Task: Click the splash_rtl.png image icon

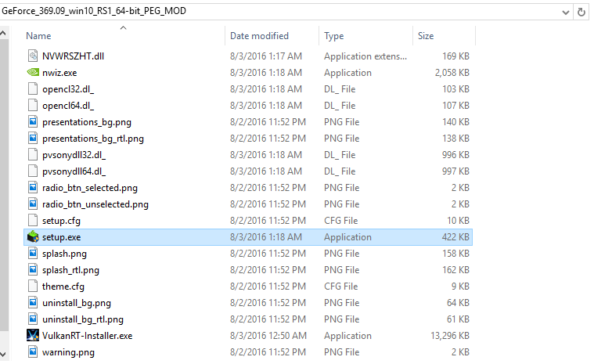Action: [x=33, y=270]
